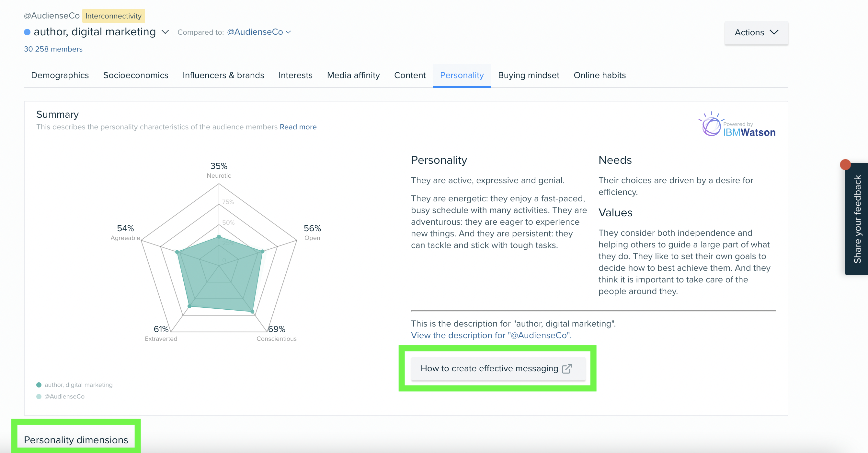Follow the Read more link
868x453 pixels.
tap(298, 127)
